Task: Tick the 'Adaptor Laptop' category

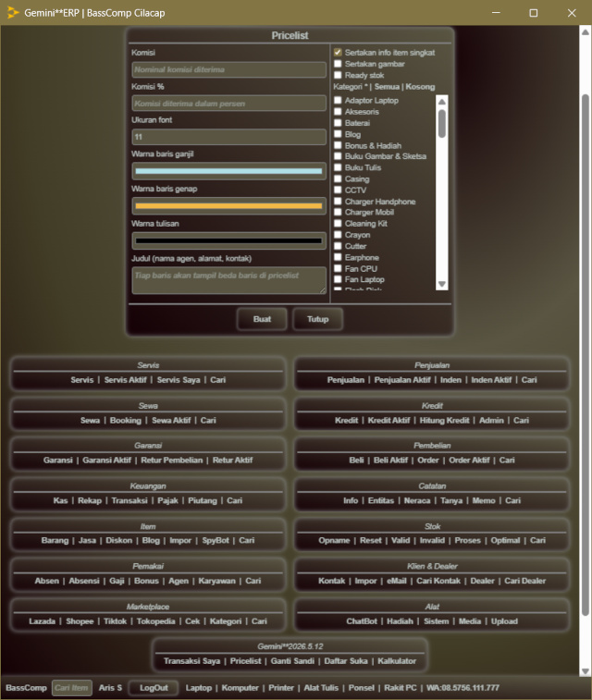Action: pyautogui.click(x=338, y=100)
